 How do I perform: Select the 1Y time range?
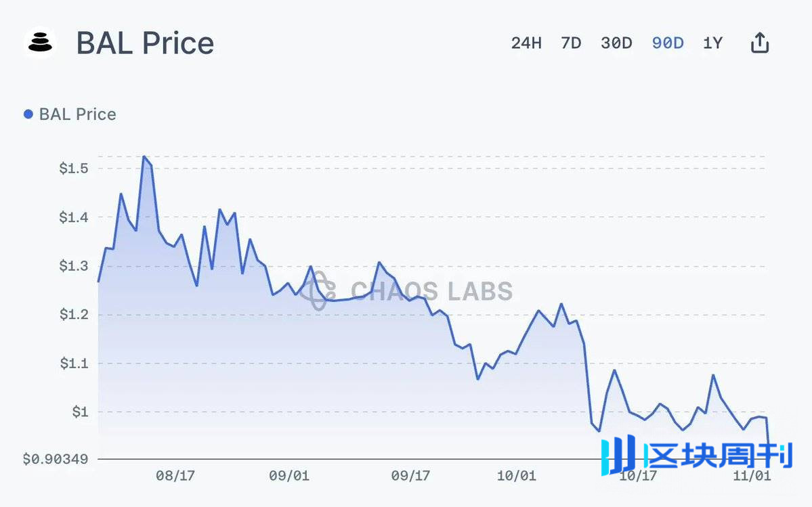[712, 42]
